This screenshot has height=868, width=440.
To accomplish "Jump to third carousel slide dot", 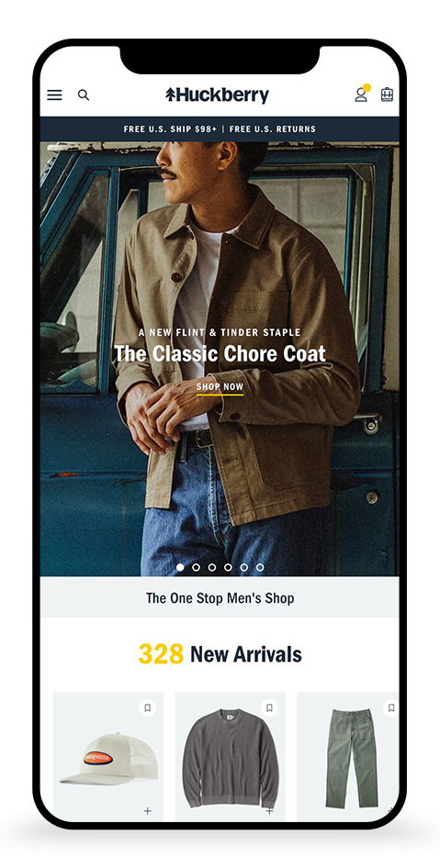I will pyautogui.click(x=211, y=567).
